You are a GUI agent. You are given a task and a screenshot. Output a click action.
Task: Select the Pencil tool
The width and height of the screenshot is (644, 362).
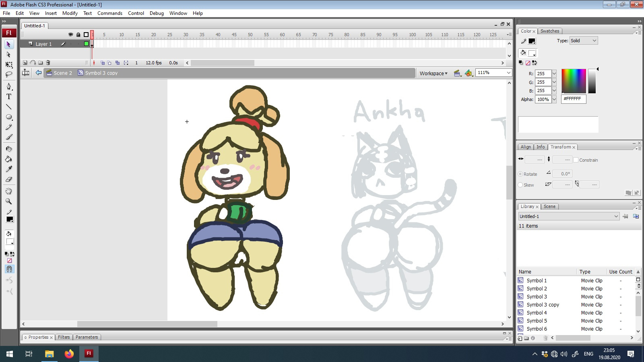tap(8, 127)
